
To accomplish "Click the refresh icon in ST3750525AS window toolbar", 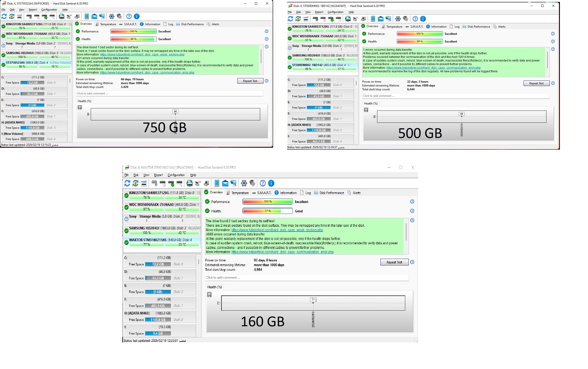I will (4, 16).
